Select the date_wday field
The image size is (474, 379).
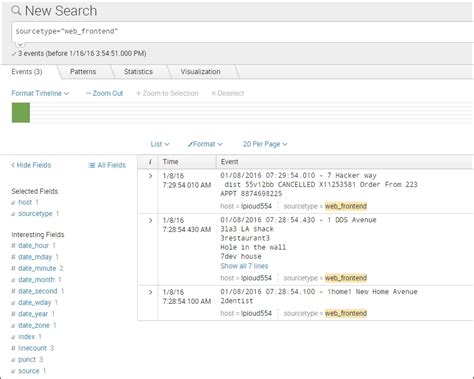34,302
